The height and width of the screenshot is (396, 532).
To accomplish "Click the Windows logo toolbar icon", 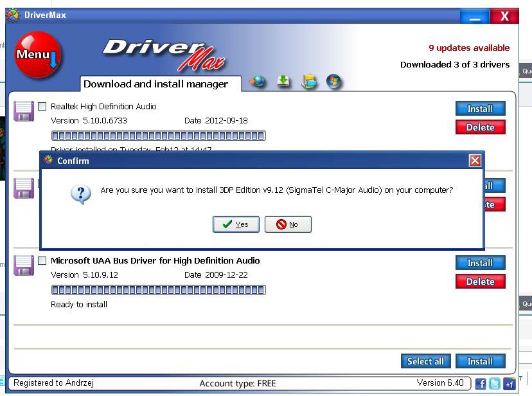I will tap(334, 82).
